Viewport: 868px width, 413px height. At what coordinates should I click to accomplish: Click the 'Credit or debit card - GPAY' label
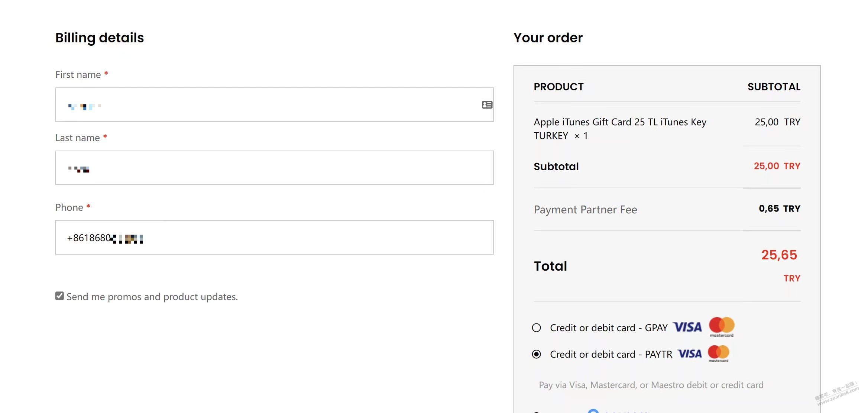pos(609,328)
